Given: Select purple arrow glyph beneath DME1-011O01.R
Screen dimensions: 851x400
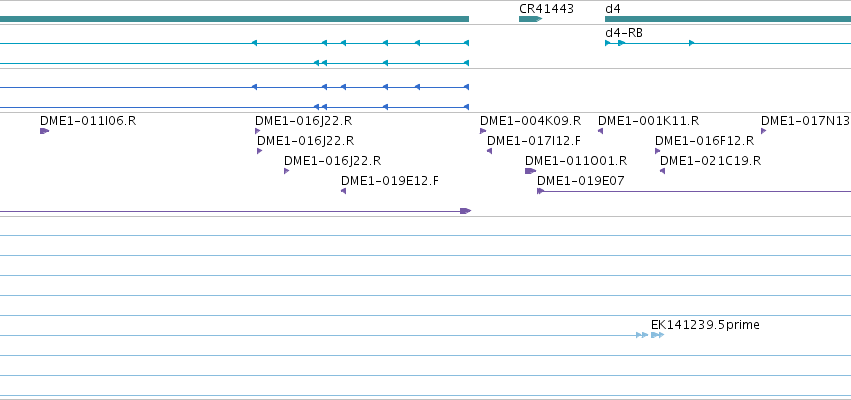Looking at the screenshot, I should pos(530,171).
